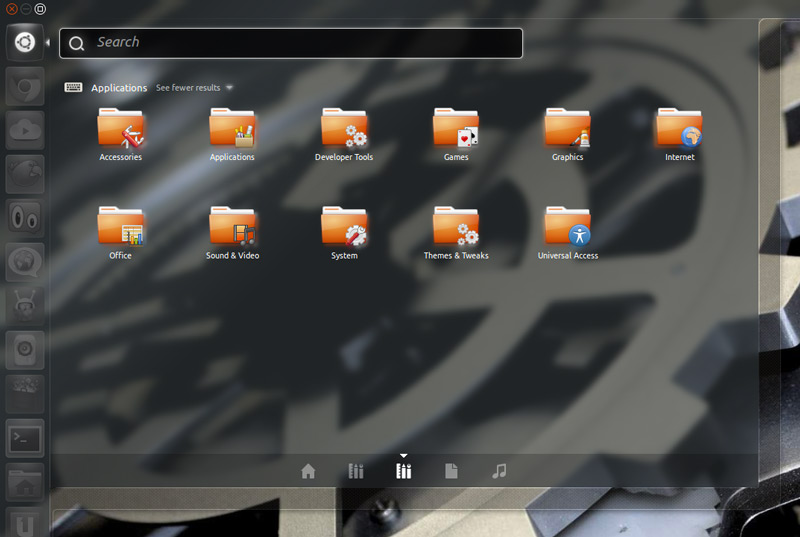Open the folder labeled Applications

click(x=232, y=130)
